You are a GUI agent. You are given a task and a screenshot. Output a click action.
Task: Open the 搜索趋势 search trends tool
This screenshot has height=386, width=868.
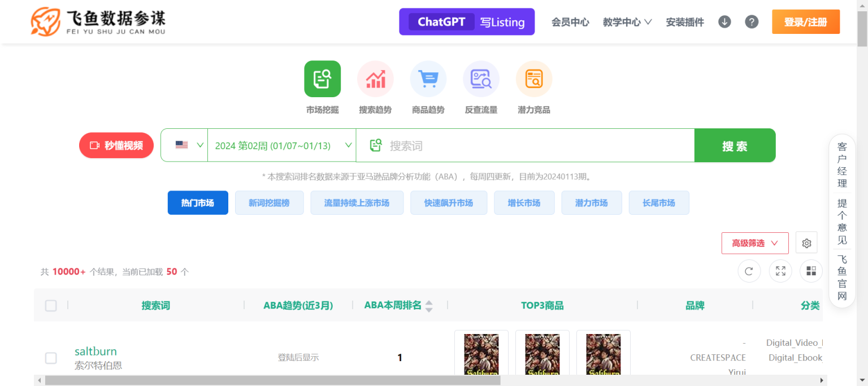[375, 79]
